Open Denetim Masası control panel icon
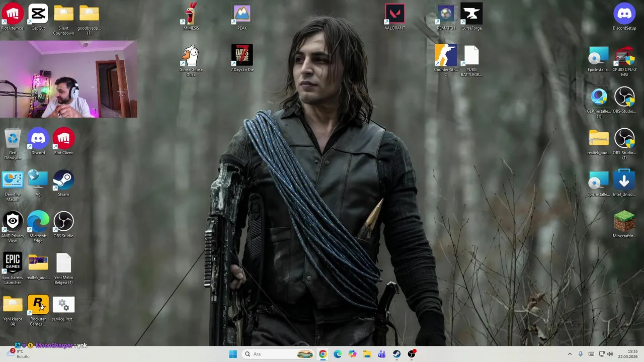The height and width of the screenshot is (362, 644). (13, 186)
